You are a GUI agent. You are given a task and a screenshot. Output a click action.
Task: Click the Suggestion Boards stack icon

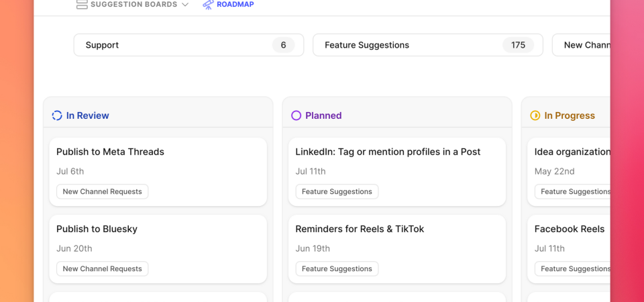(82, 5)
